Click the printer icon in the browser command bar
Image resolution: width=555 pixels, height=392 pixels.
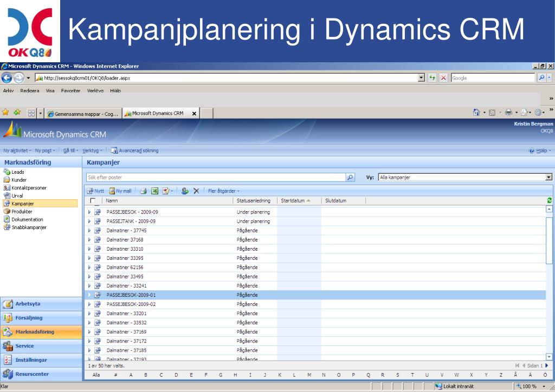click(x=508, y=113)
